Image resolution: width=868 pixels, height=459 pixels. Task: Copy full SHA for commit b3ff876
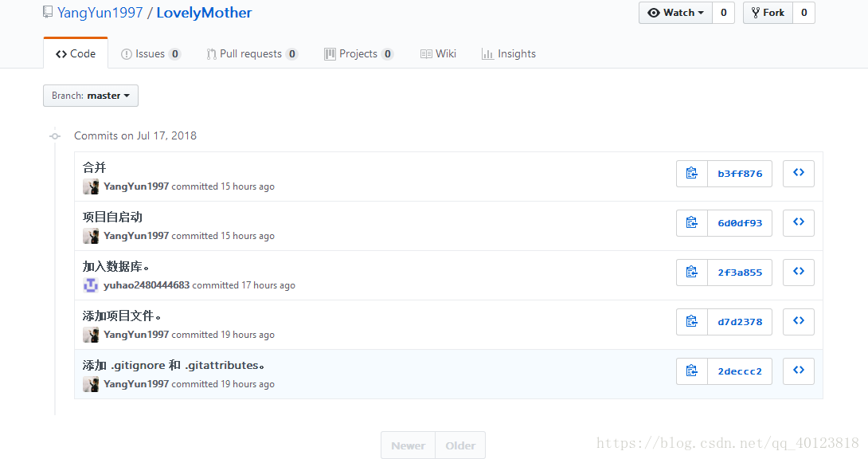coord(692,173)
